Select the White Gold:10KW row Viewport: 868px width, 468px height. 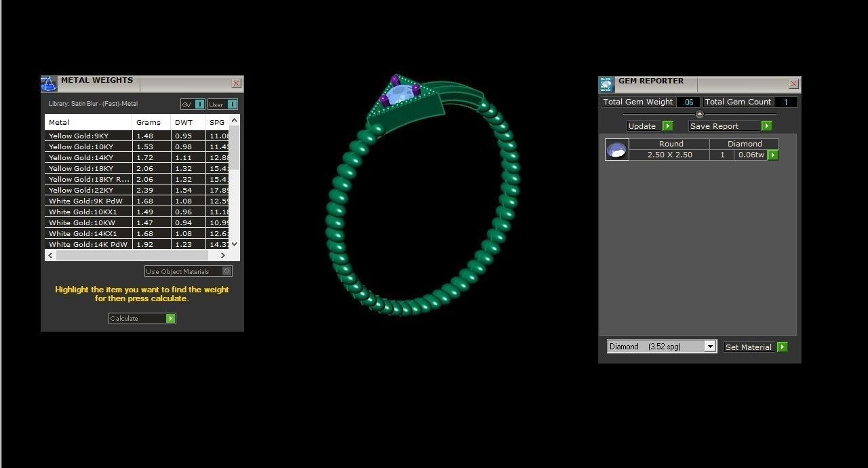click(x=137, y=222)
